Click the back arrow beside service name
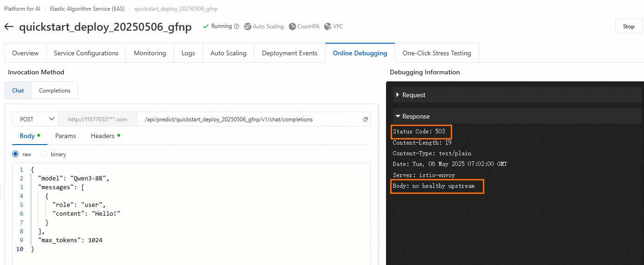Viewport: 644px width, 265px height. (9, 26)
